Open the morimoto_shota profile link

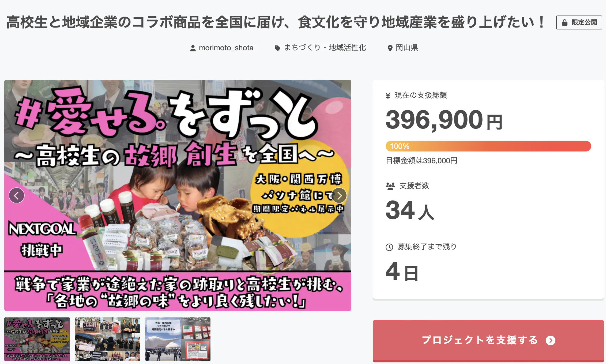pyautogui.click(x=226, y=48)
